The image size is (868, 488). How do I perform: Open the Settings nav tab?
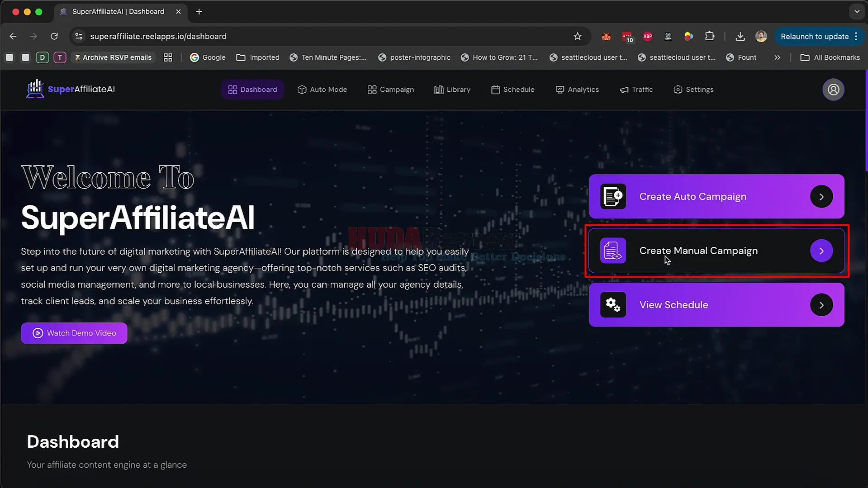(693, 90)
